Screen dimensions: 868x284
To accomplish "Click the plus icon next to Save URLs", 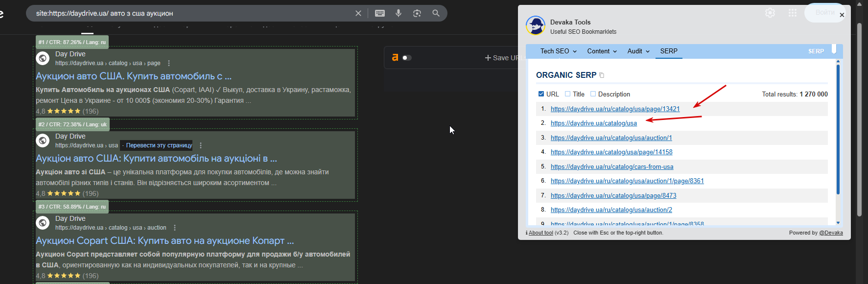I will (x=488, y=58).
